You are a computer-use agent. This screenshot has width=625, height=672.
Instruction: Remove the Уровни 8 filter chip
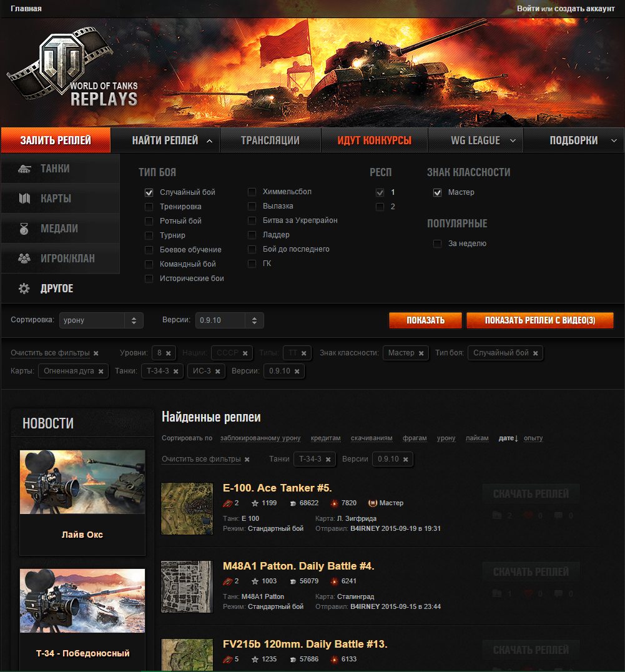pyautogui.click(x=169, y=353)
